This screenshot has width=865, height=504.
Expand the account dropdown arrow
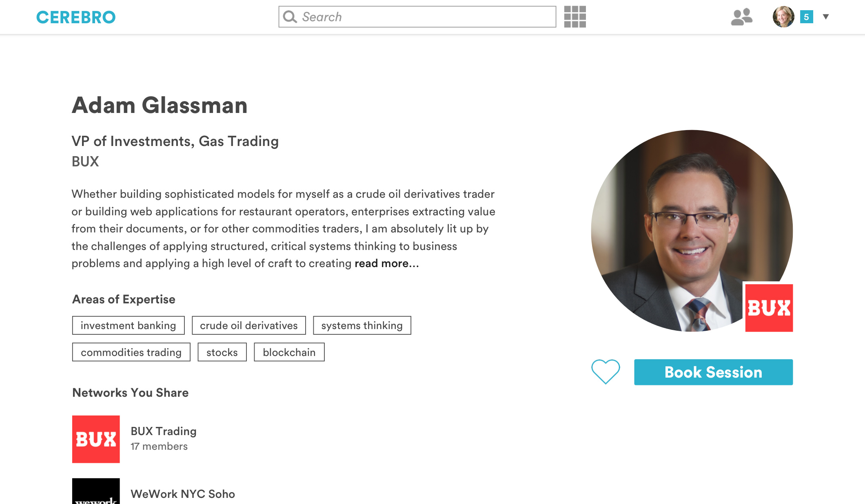click(826, 17)
